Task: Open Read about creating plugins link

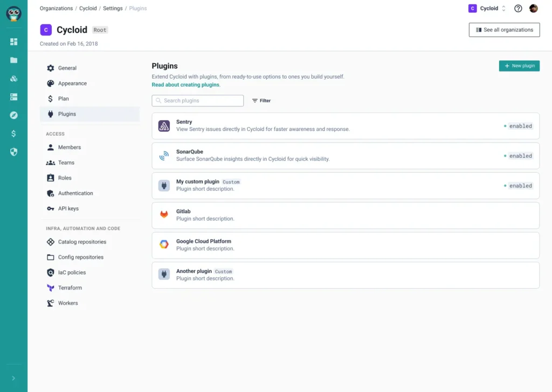Action: pos(185,85)
